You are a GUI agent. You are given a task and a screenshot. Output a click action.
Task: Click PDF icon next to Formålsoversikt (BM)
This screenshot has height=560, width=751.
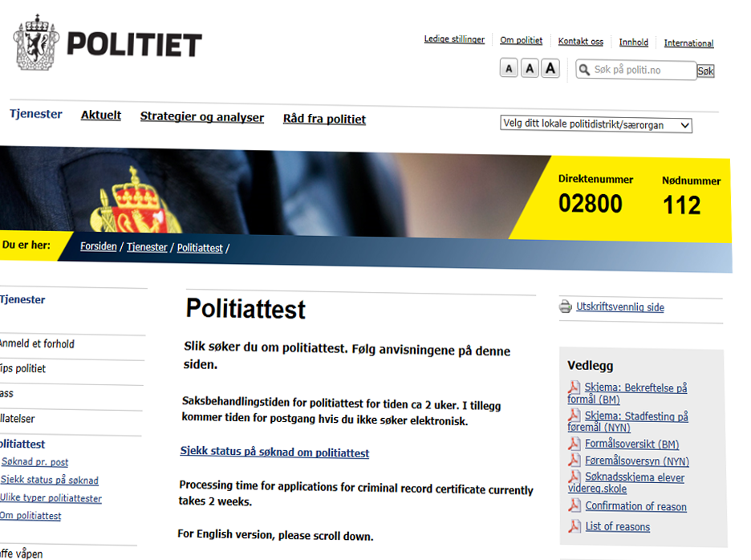click(x=574, y=444)
